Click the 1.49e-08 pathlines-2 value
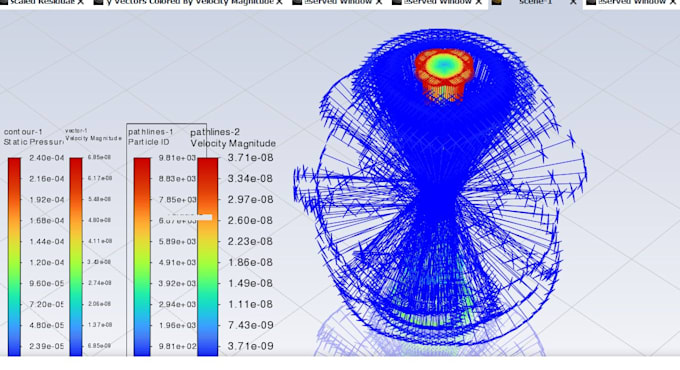The height and width of the screenshot is (370, 680). [x=251, y=283]
